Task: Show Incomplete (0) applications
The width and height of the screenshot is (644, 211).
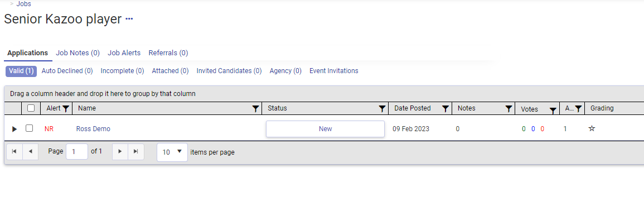Action: pyautogui.click(x=123, y=71)
